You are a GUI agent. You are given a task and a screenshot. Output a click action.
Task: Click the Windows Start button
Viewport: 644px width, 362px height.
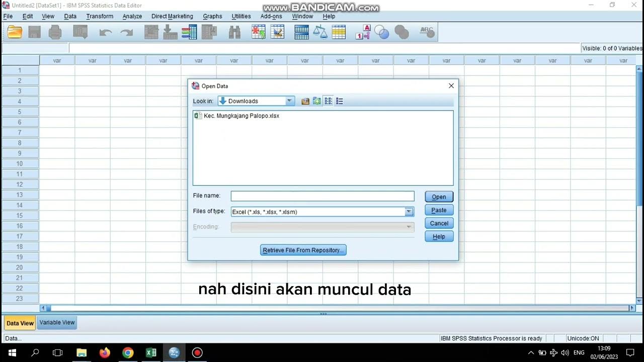coord(12,352)
